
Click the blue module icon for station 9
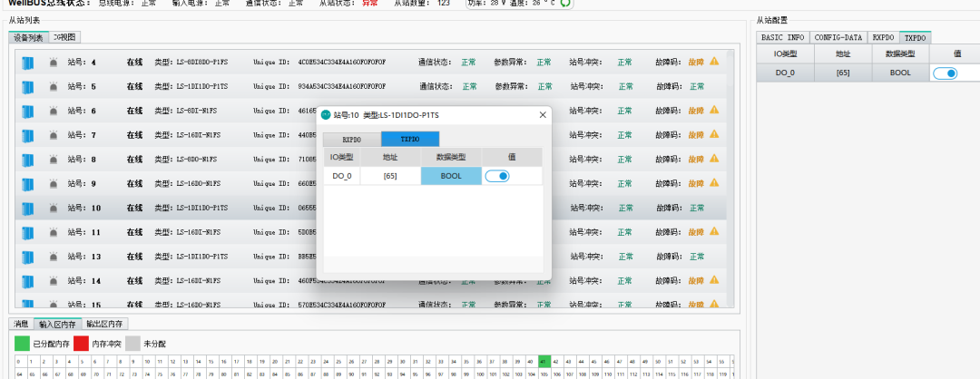(x=27, y=184)
